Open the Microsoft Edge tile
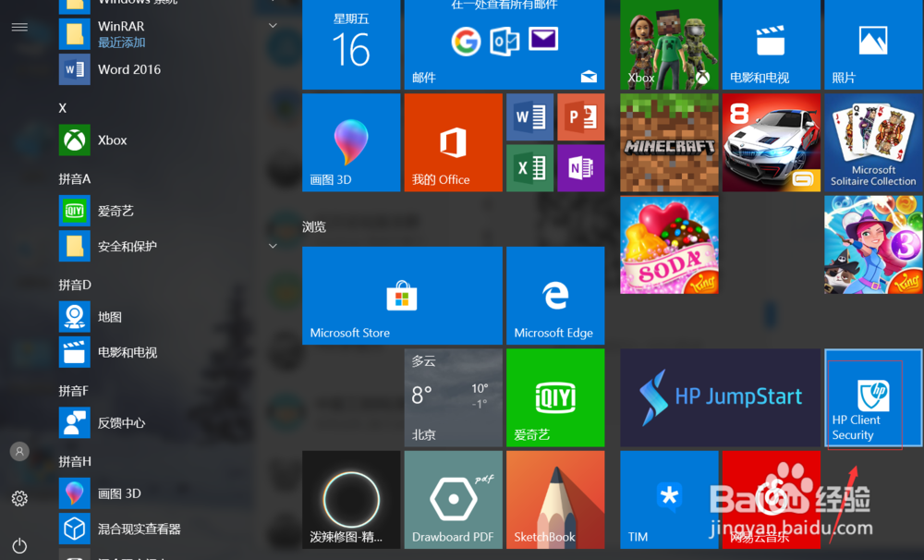 [x=555, y=296]
